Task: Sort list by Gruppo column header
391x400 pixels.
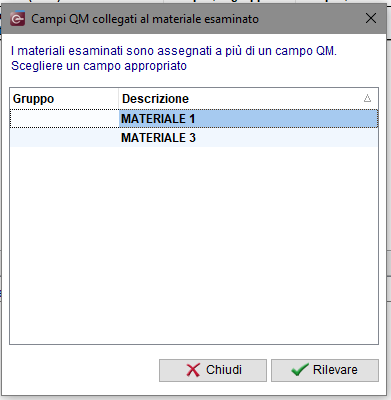Action: click(x=64, y=99)
